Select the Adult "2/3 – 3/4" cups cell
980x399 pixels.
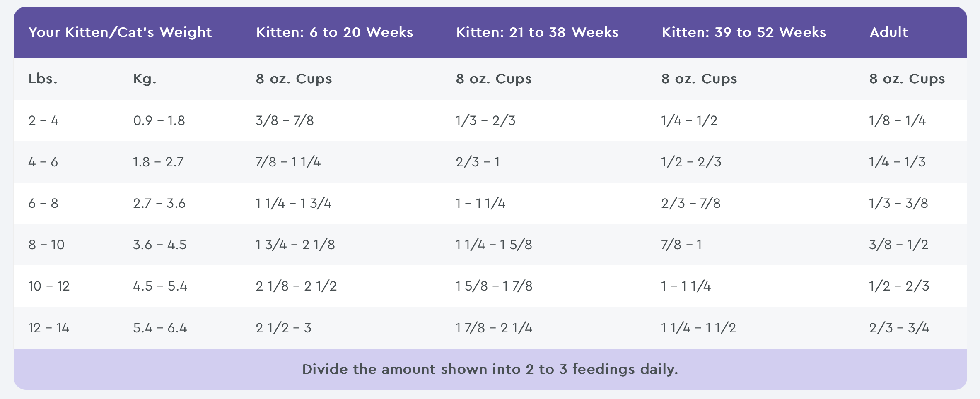tap(899, 328)
